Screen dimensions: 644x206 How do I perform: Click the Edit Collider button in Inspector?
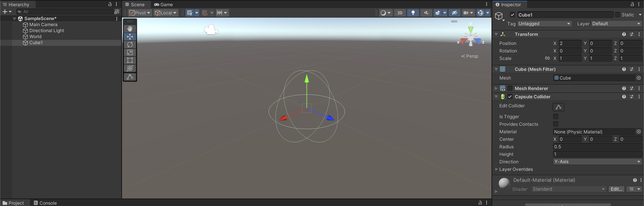558,107
